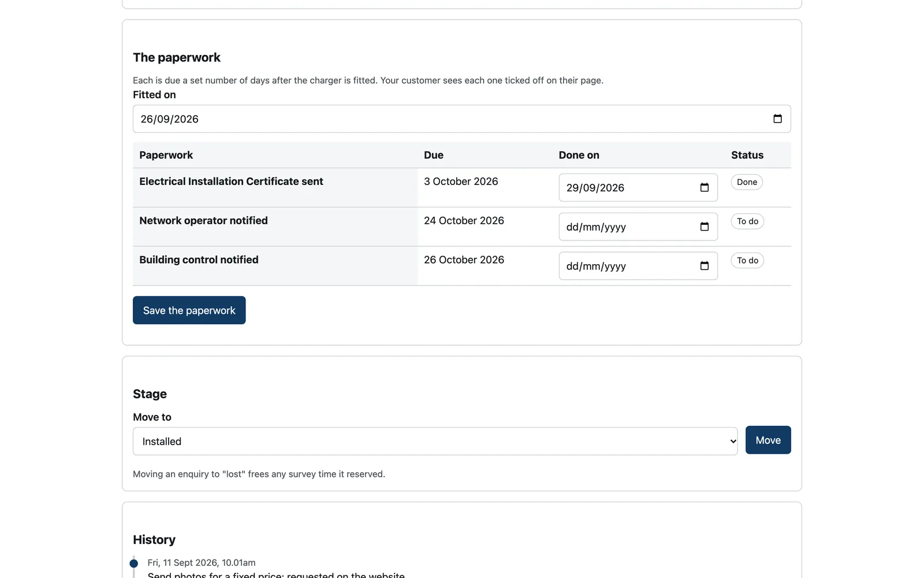Click the History timeline dot for 11 Sept
Screen dimensions: 924x578
click(x=134, y=563)
